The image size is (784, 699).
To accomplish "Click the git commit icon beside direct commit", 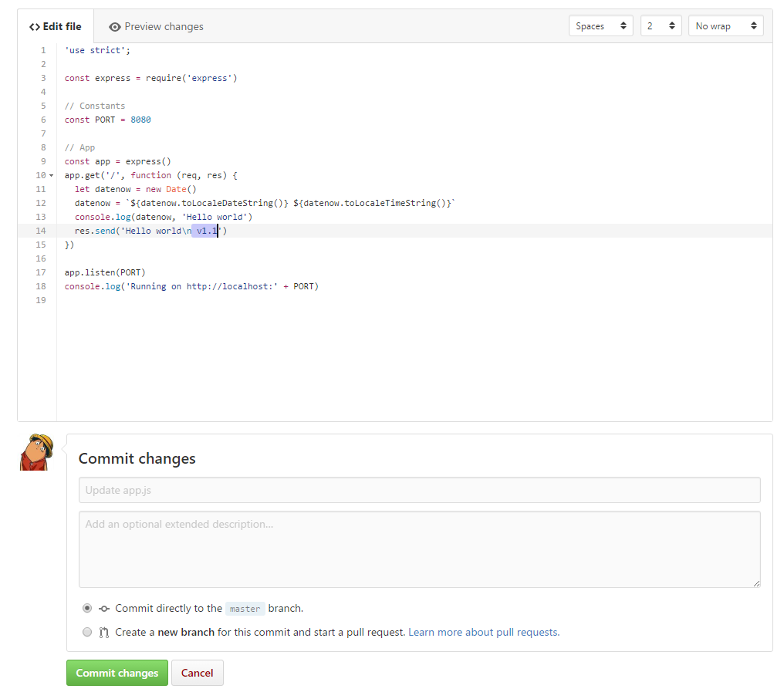I will tap(104, 609).
